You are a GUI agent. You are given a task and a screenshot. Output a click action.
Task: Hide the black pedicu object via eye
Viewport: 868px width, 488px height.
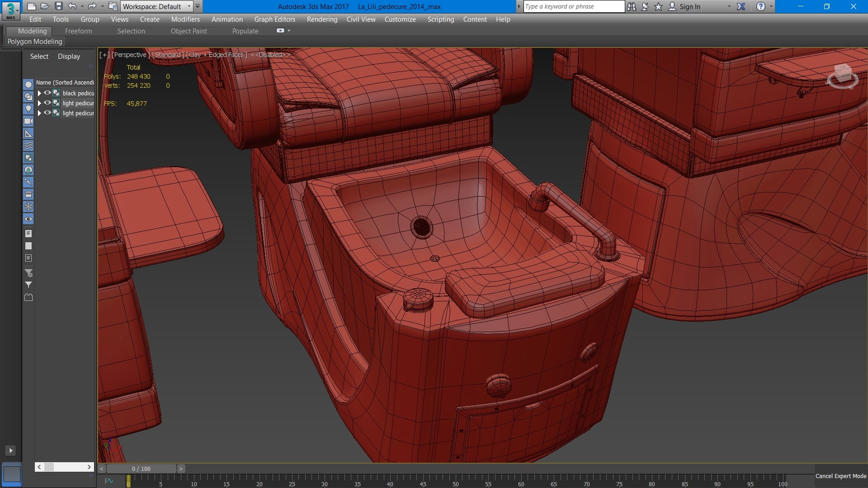point(47,93)
